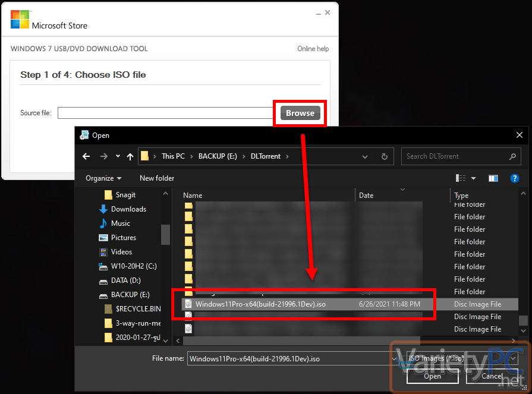The image size is (532, 394).
Task: Open recent locations dropdown arrow
Action: click(x=118, y=156)
